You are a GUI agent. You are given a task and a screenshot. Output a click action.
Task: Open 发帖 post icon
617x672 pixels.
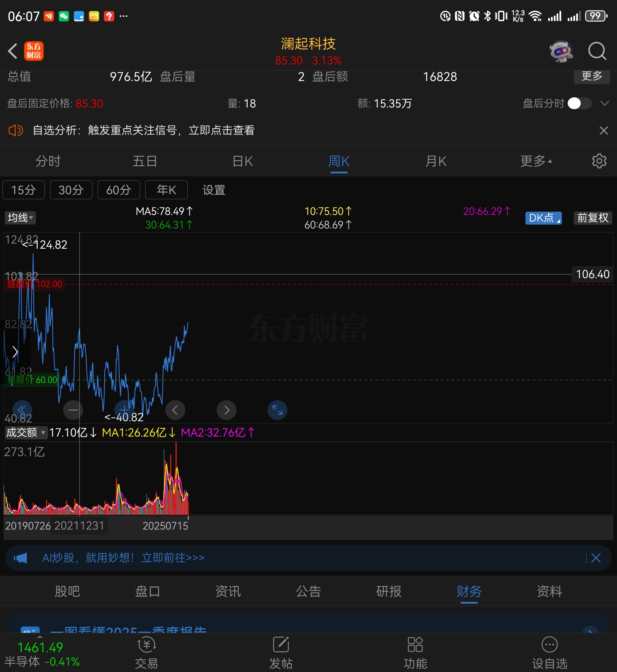pyautogui.click(x=281, y=653)
